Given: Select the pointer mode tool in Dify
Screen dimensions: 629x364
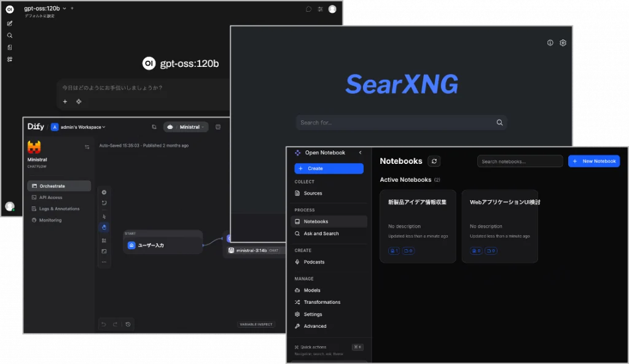Looking at the screenshot, I should (x=104, y=216).
